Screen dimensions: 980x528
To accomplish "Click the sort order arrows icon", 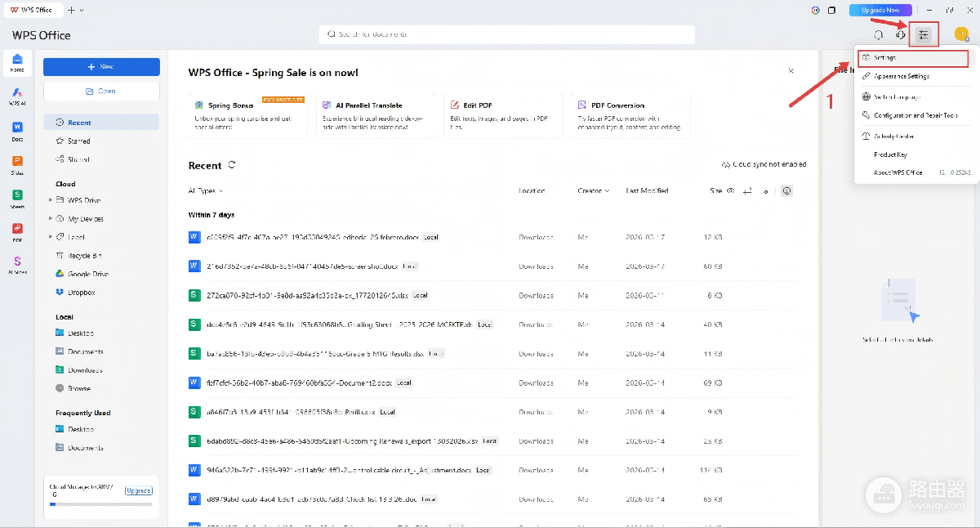I will coord(746,190).
